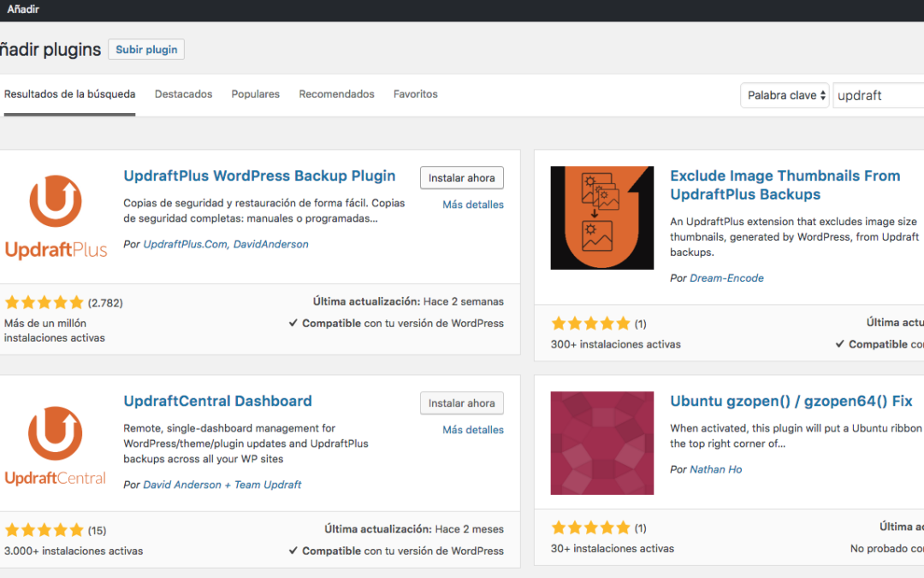The height and width of the screenshot is (578, 924).
Task: Switch to the Populares tab
Action: click(x=255, y=94)
